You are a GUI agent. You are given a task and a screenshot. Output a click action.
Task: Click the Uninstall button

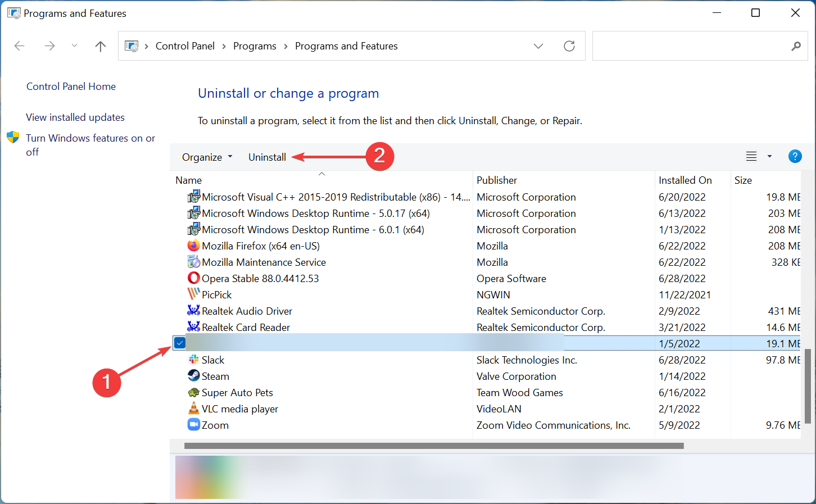coord(267,157)
